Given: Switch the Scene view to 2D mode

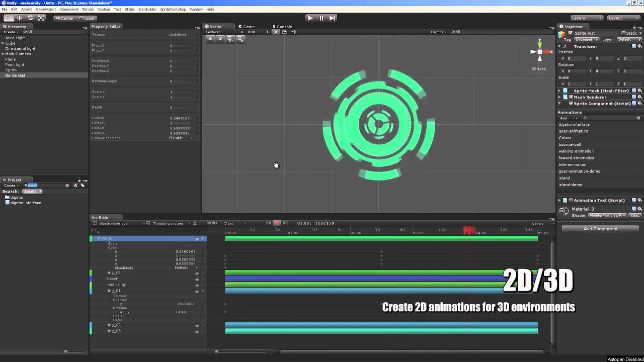Looking at the screenshot, I should [210, 39].
